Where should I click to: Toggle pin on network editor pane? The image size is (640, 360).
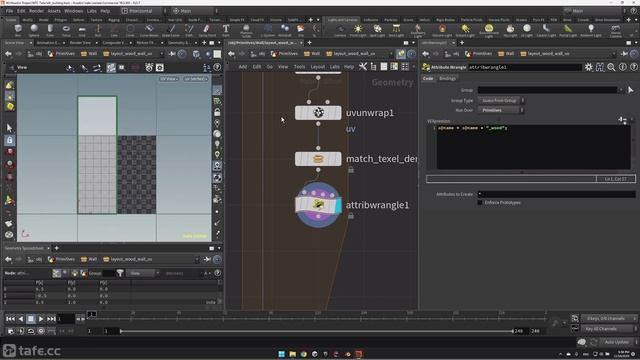coord(401,54)
